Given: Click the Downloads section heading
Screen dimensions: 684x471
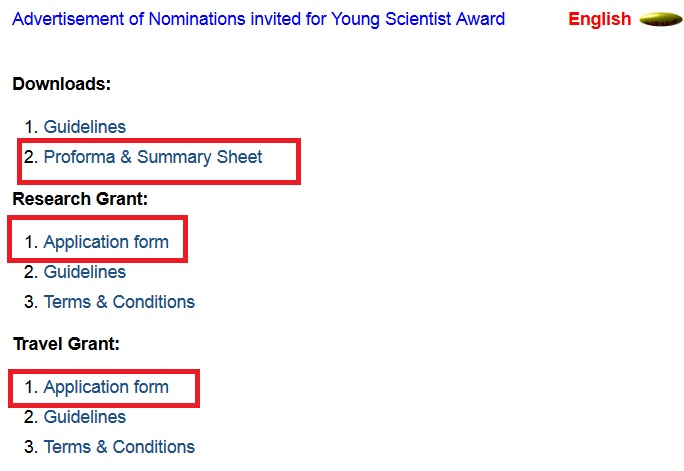Looking at the screenshot, I should click(x=61, y=84).
